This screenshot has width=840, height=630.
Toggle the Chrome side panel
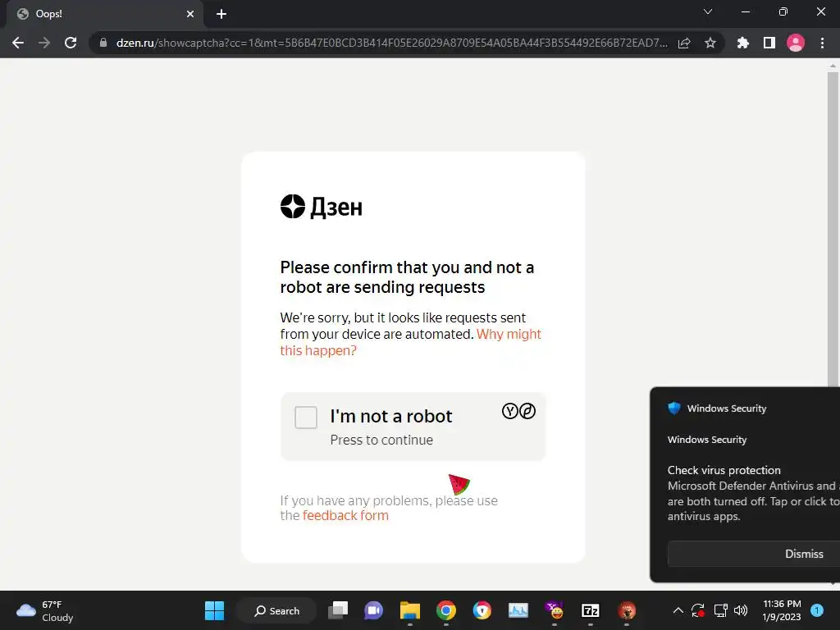769,43
